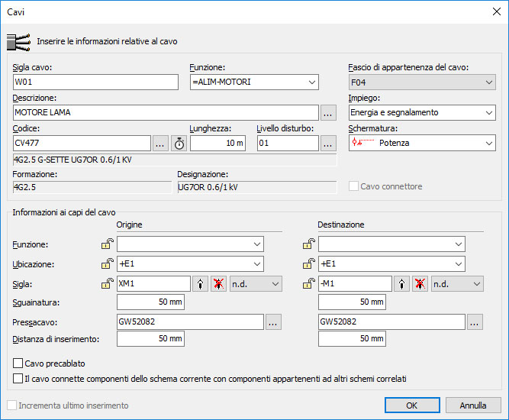Click the Codice field CV477
Screen dimensions: 509x420
point(82,144)
